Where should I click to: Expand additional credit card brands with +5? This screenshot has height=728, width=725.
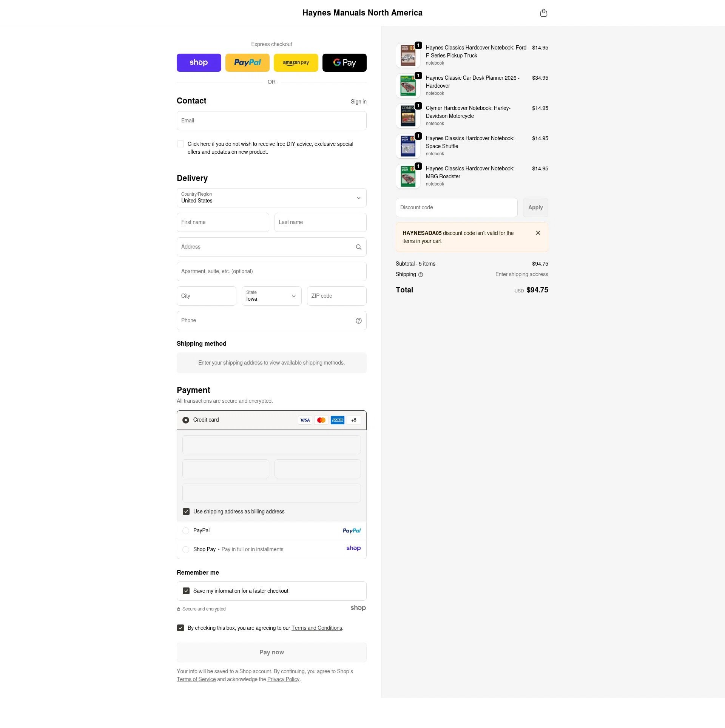pyautogui.click(x=353, y=420)
